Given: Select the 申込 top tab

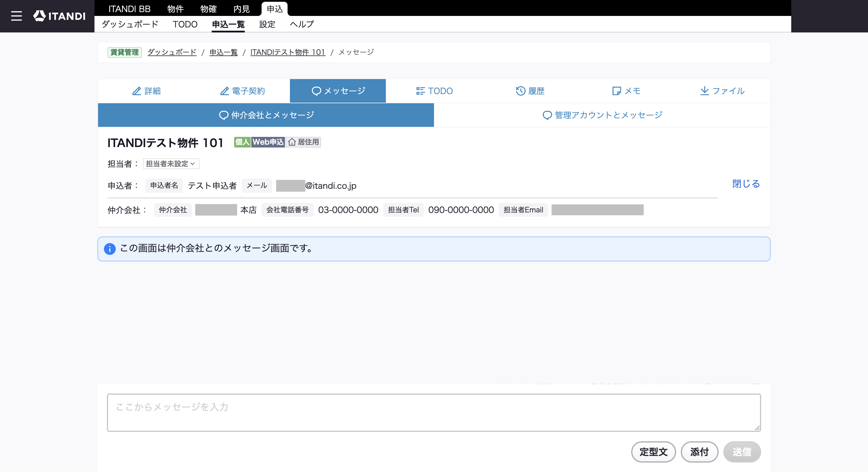Looking at the screenshot, I should pyautogui.click(x=275, y=9).
